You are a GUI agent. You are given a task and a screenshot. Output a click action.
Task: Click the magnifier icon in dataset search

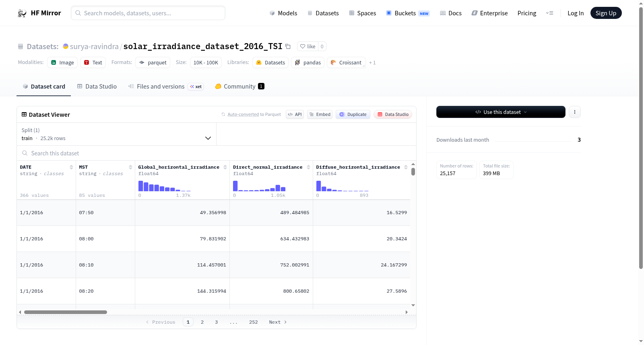click(x=25, y=153)
